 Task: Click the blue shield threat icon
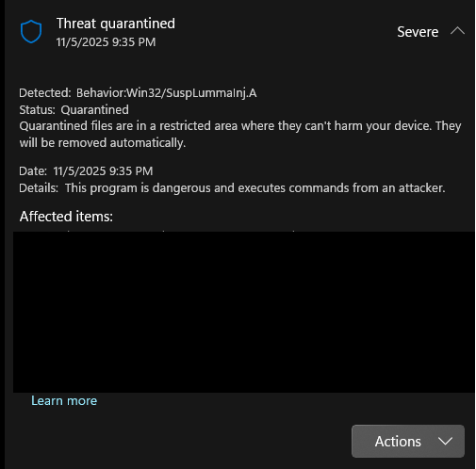(31, 31)
